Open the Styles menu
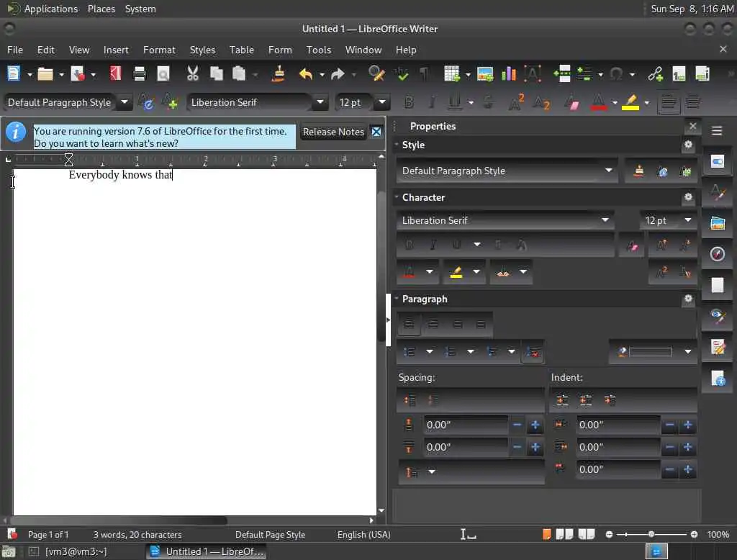 202,50
